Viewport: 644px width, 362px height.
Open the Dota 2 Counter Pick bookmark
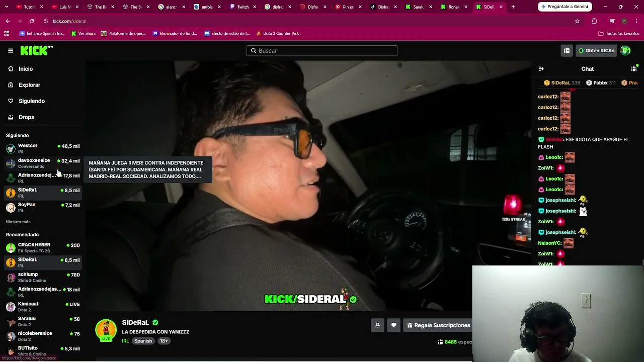tap(277, 34)
